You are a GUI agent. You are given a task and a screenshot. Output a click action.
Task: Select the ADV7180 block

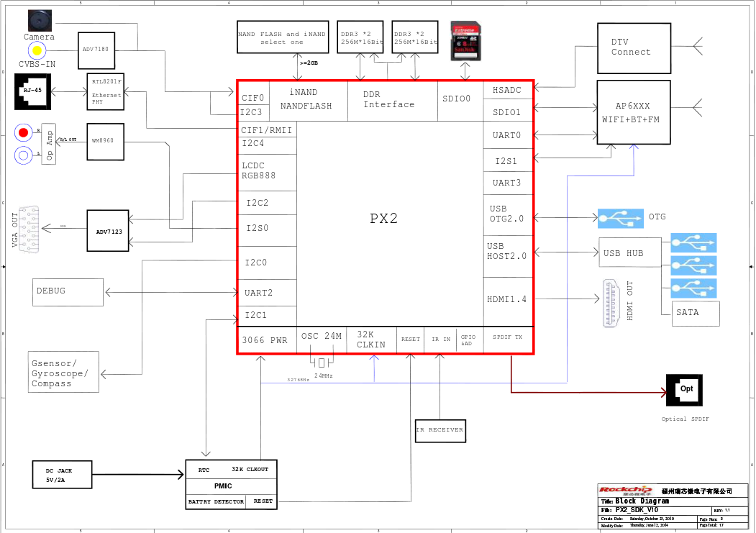tap(96, 50)
